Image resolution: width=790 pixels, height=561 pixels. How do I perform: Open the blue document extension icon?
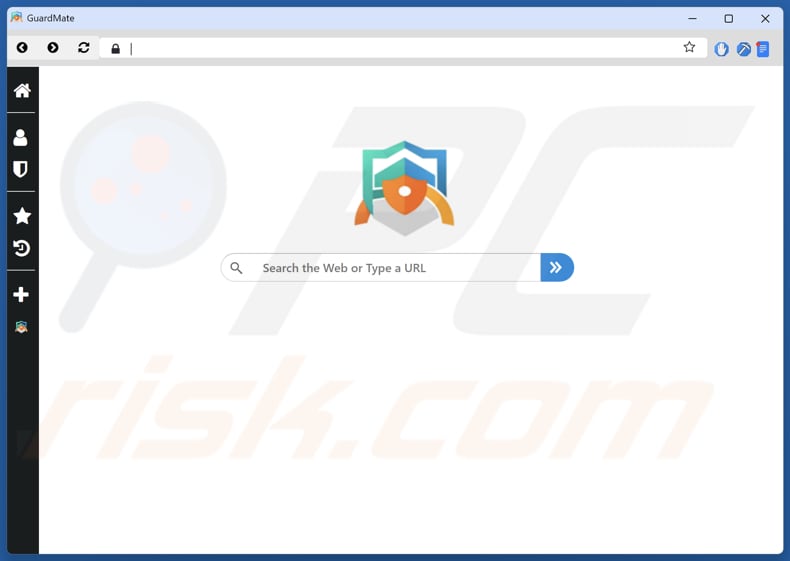[x=762, y=49]
